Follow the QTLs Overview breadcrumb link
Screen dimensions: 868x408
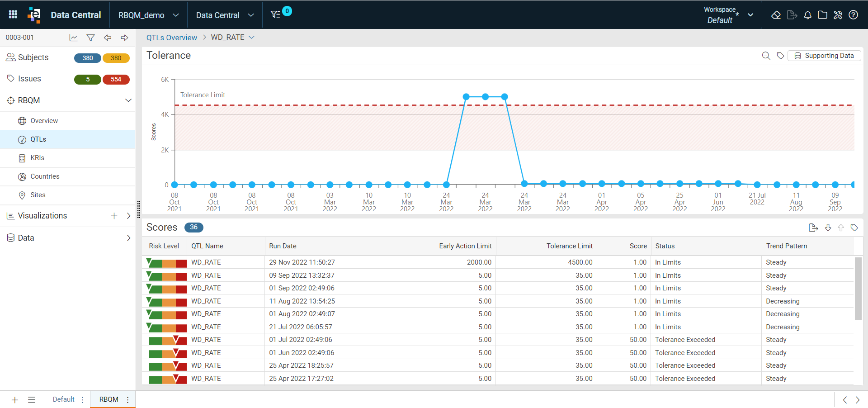click(172, 38)
